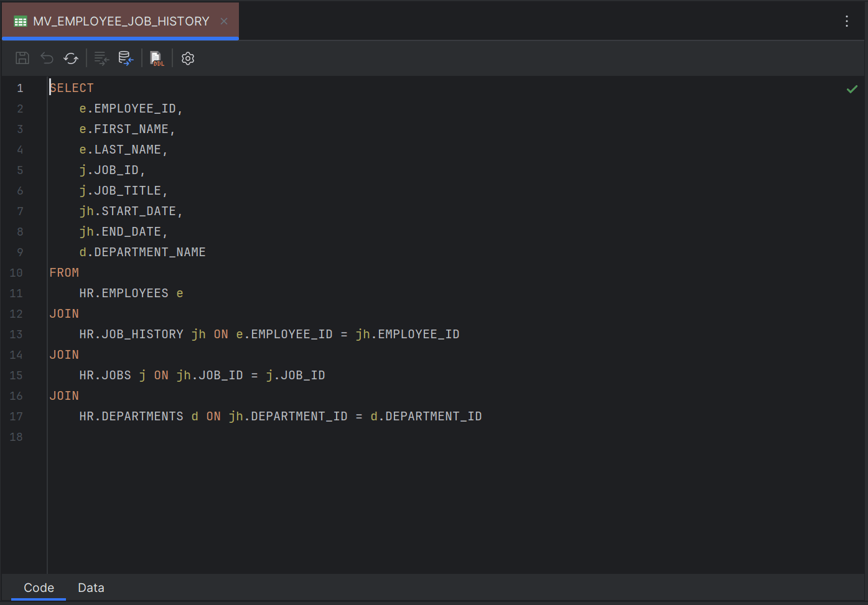868x605 pixels.
Task: Click the HR.DEPARTMENTS table name
Action: pos(131,416)
